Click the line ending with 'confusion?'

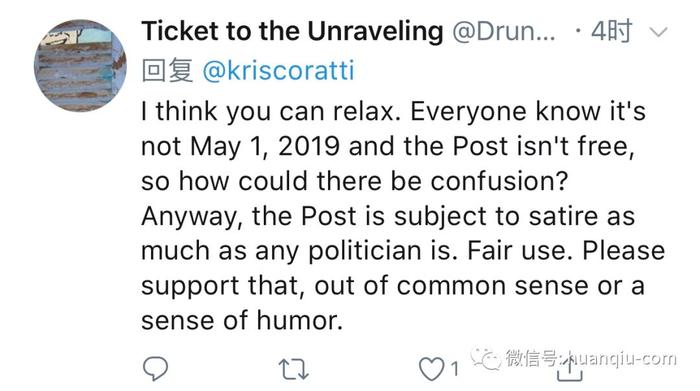click(355, 182)
